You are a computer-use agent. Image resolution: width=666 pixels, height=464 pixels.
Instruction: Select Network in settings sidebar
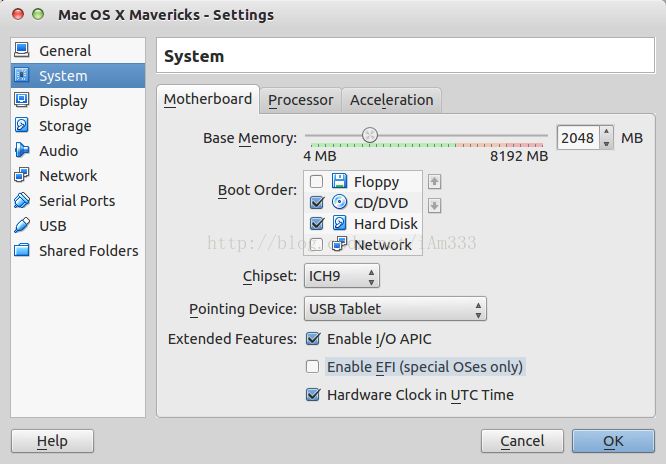[78, 175]
